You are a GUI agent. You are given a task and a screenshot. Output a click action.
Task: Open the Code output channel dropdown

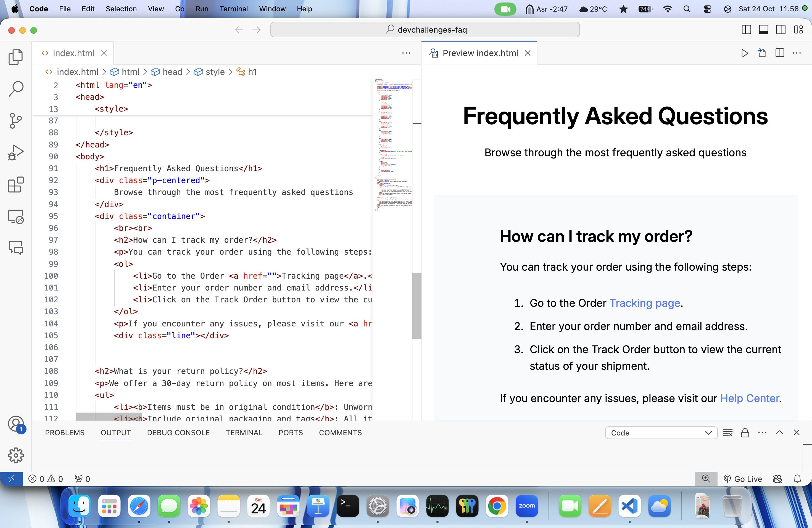[661, 433]
